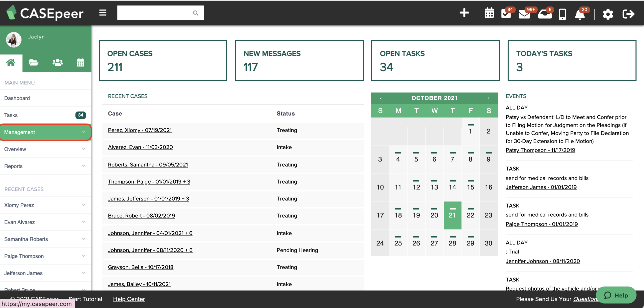
Task: Open the NEW MESSAGES 117 card
Action: pos(299,60)
